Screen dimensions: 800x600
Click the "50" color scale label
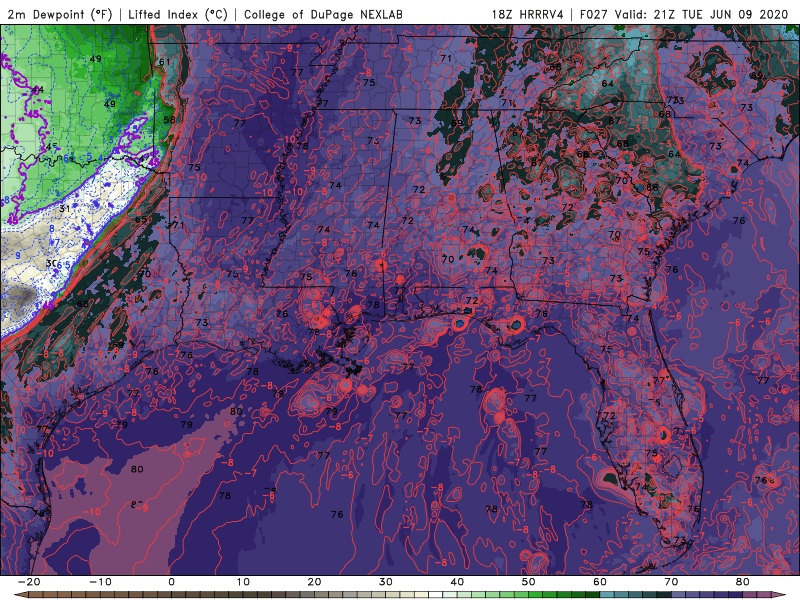pyautogui.click(x=529, y=582)
